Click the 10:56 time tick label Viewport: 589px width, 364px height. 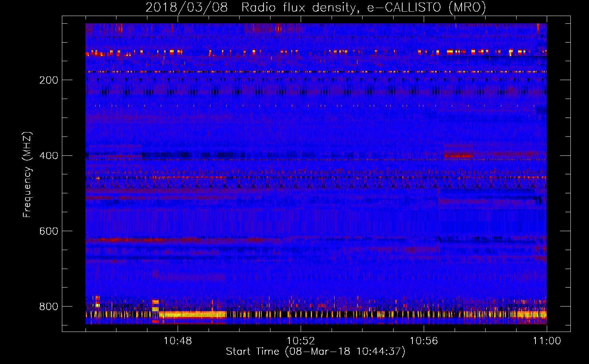click(424, 341)
